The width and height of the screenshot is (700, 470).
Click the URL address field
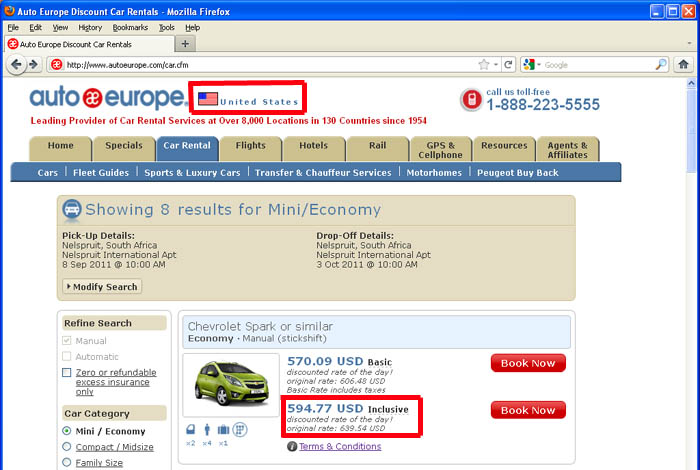270,65
